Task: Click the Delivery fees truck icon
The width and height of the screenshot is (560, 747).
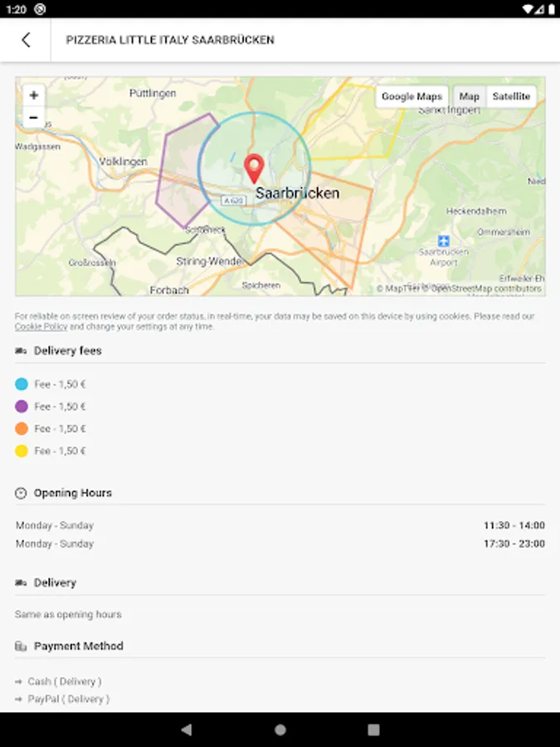Action: [x=21, y=351]
